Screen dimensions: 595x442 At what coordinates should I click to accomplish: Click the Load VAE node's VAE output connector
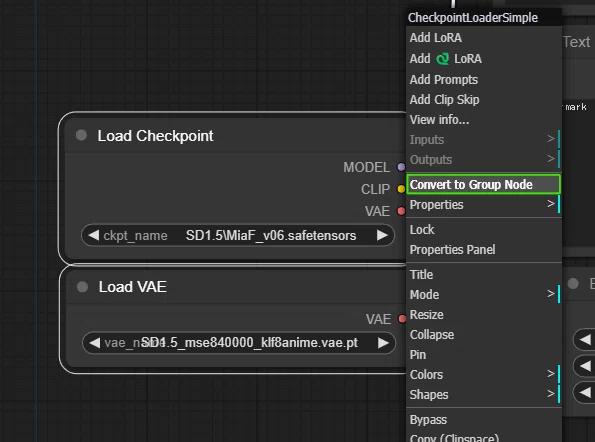(402, 319)
